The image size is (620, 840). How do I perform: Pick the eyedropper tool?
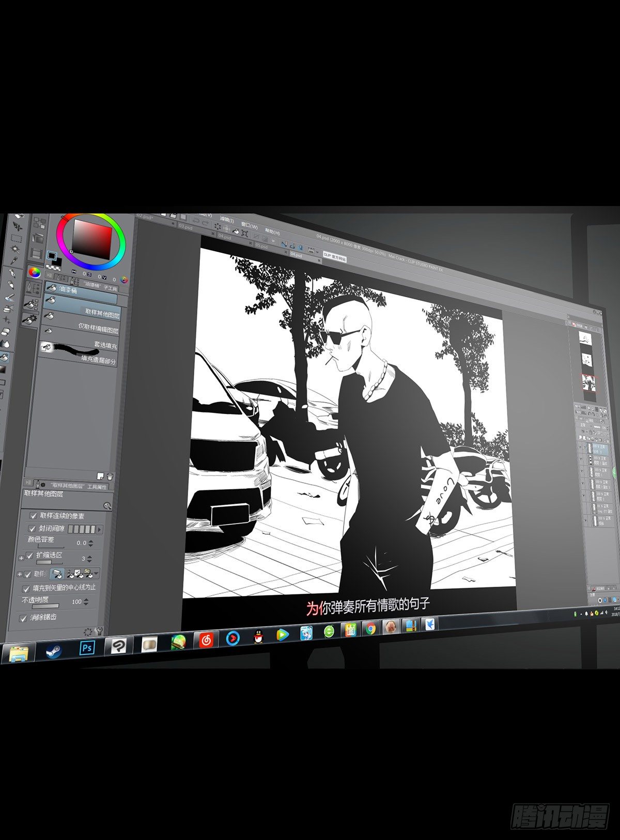15,262
